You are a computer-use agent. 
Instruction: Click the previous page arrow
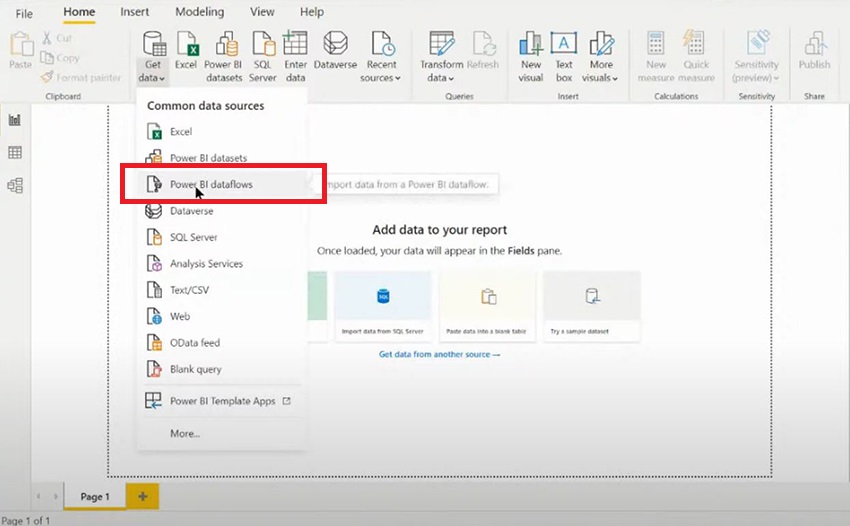[x=38, y=496]
